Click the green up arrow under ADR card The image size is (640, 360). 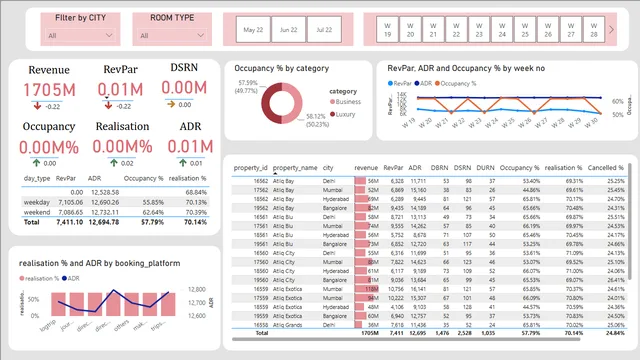183,162
